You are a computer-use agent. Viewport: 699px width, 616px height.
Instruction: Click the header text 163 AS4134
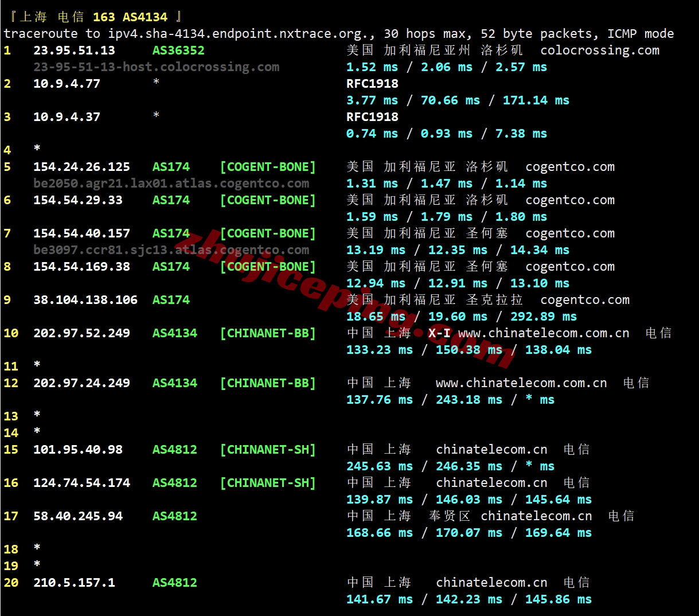(x=130, y=17)
